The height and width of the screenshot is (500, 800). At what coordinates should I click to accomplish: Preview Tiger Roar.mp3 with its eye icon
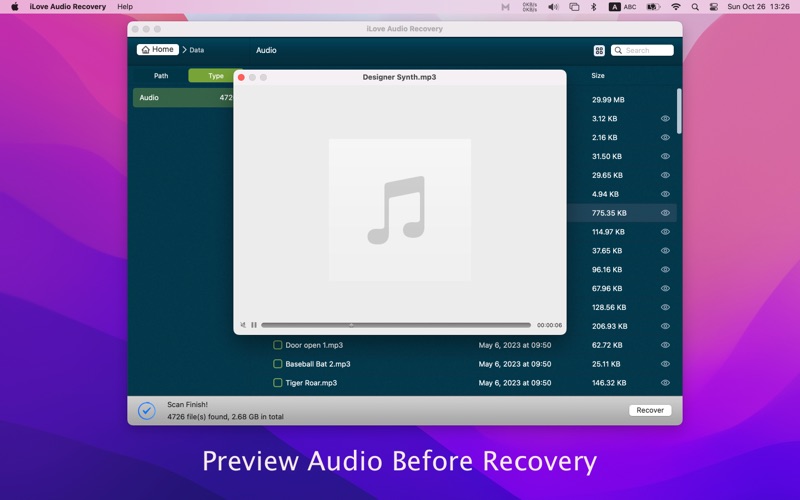pos(665,383)
